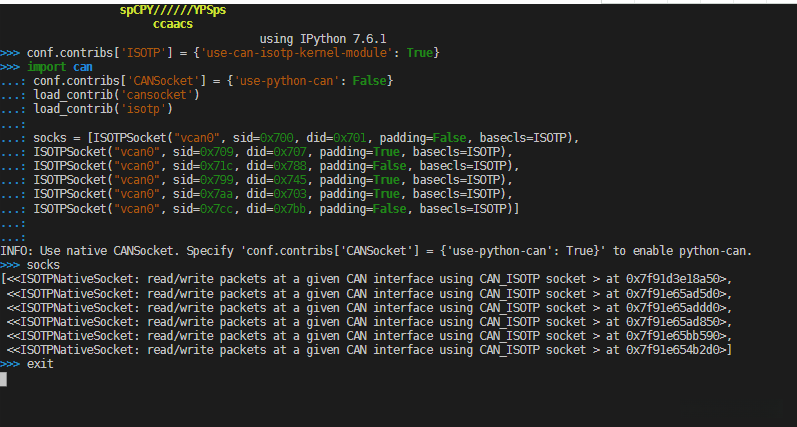Click the "socks" command at the prompt

44,265
